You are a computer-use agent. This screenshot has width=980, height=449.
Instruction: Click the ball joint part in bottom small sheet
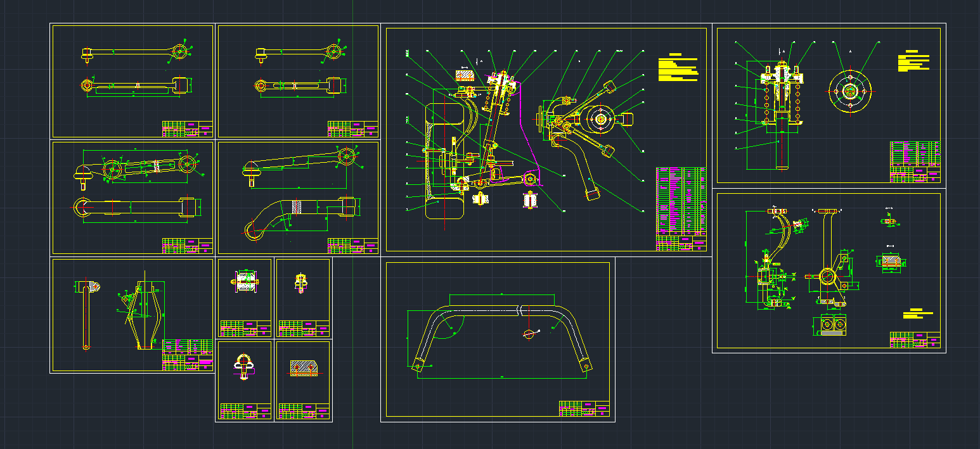click(245, 364)
